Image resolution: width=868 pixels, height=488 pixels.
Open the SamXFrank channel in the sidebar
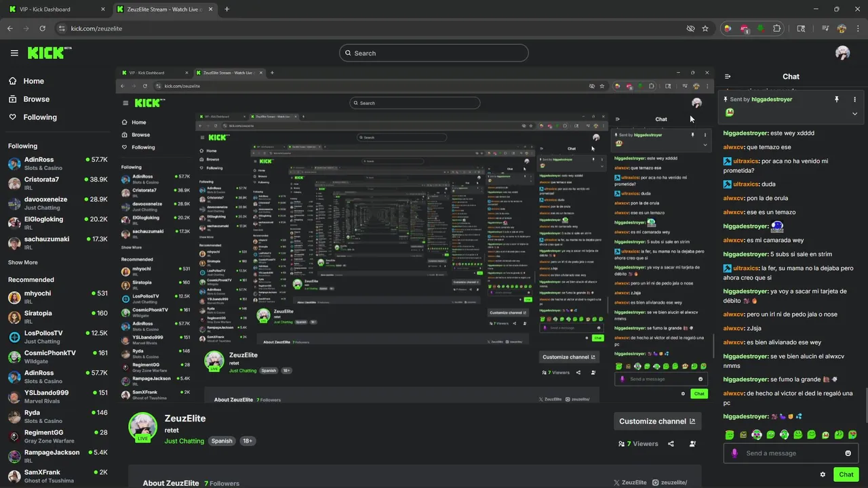pyautogui.click(x=58, y=476)
